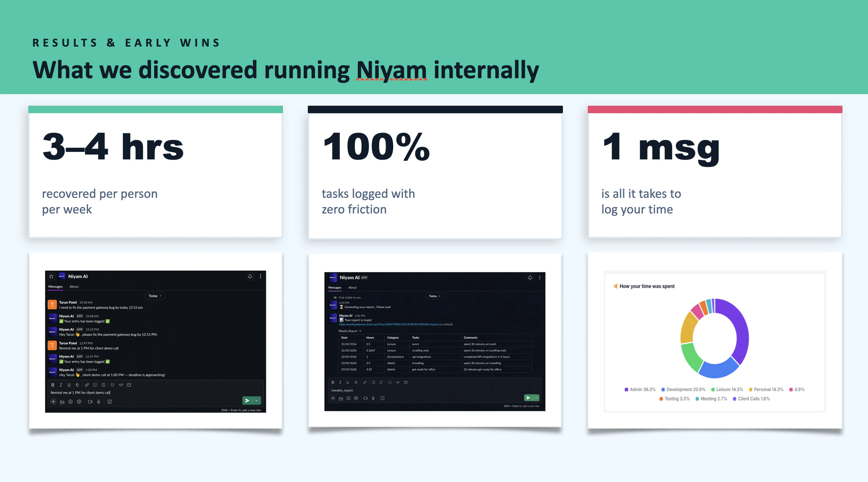The image size is (868, 482).
Task: Insert inline code in Tarun Patel chat composer
Action: click(121, 385)
